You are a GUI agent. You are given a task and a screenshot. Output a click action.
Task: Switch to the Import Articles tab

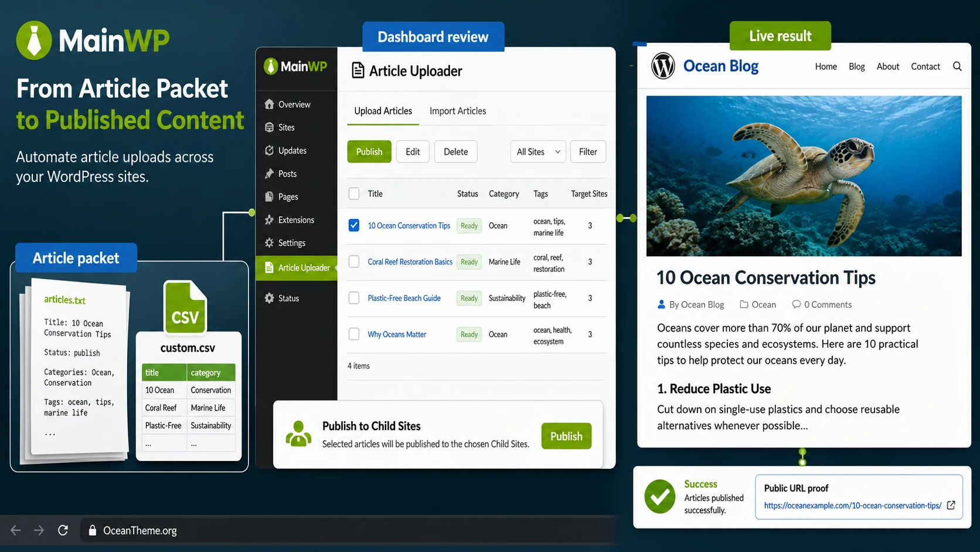458,111
